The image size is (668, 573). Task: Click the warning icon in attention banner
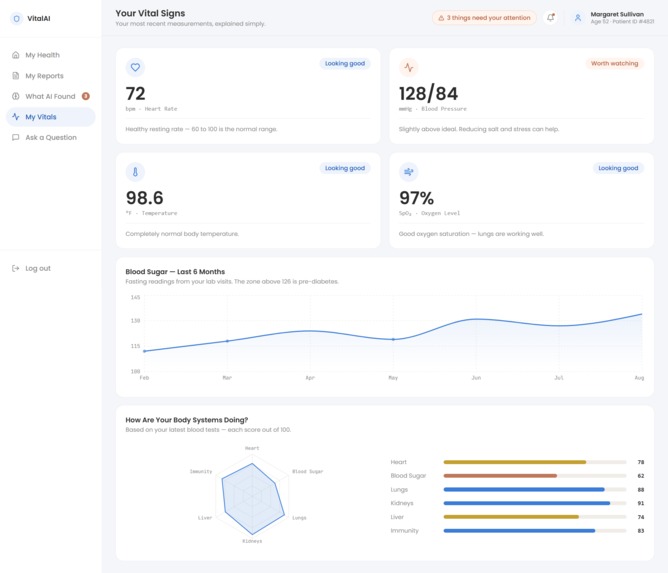pos(441,18)
